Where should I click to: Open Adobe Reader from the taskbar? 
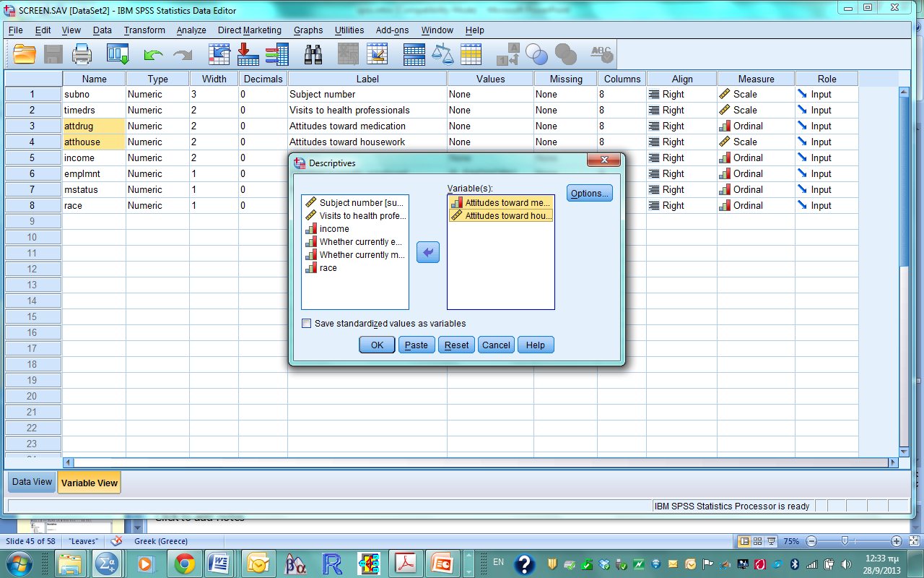406,564
